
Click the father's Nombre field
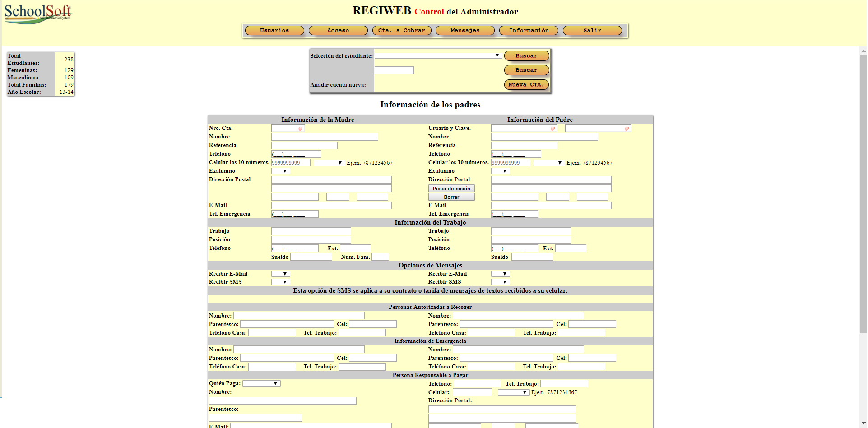click(544, 137)
